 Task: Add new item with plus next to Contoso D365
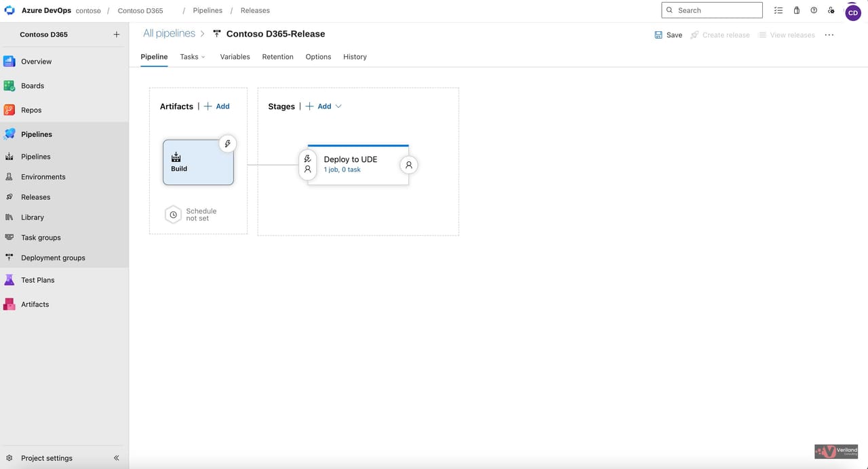[116, 35]
